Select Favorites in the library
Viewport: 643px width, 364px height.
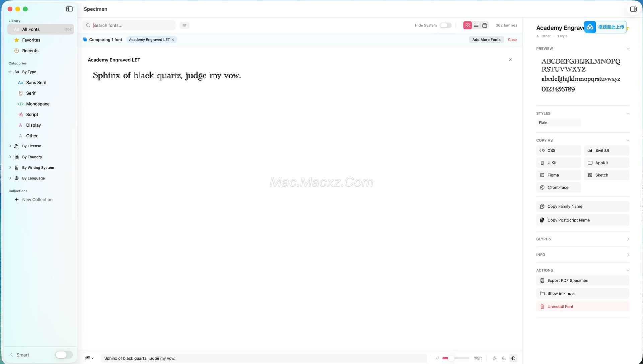tap(31, 40)
